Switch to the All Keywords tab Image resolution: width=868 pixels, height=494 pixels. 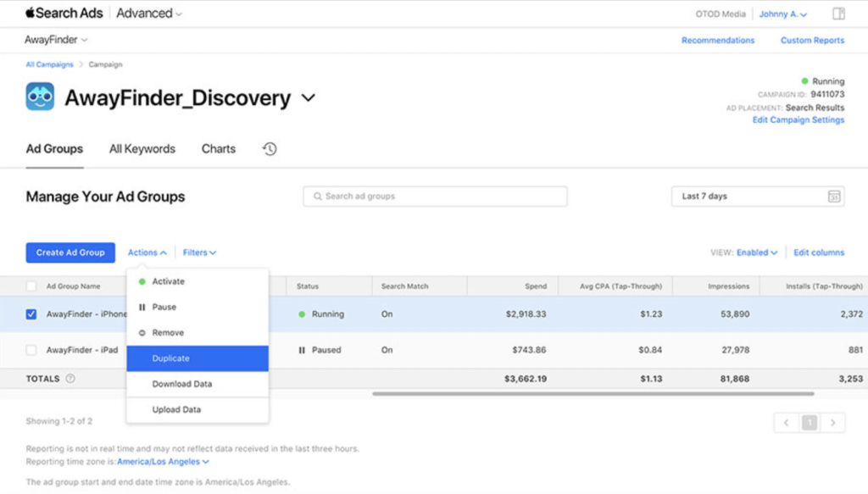142,149
